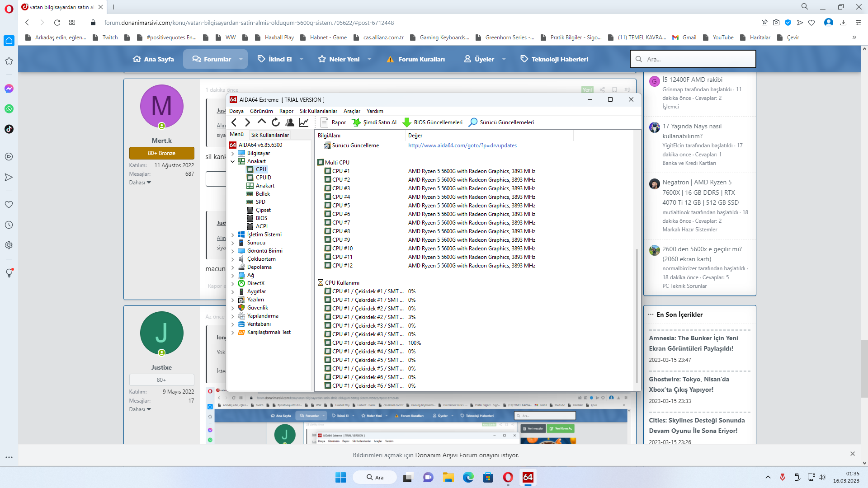Expand Karşılaştırmalı Test tree node
Screen dimensions: 868x488
pos(233,332)
